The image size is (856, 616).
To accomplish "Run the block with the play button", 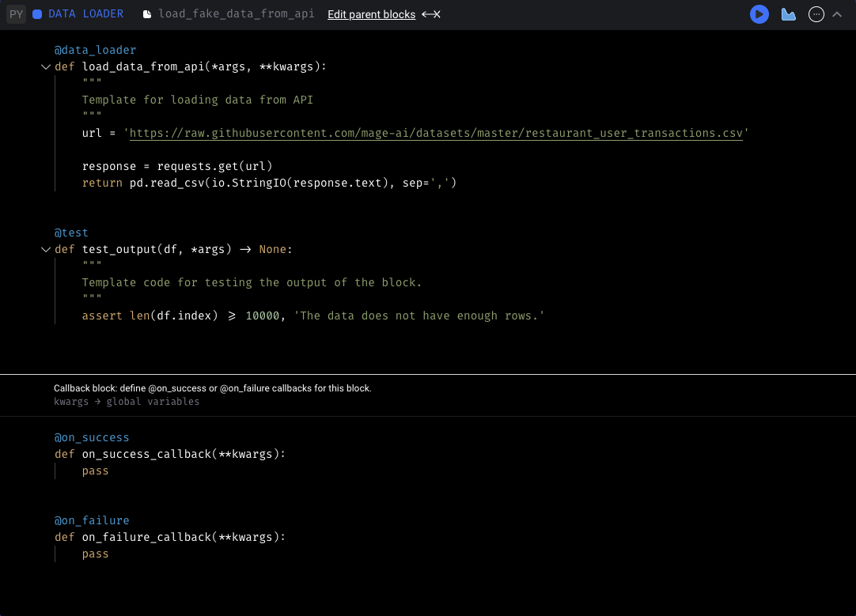I will pos(759,14).
